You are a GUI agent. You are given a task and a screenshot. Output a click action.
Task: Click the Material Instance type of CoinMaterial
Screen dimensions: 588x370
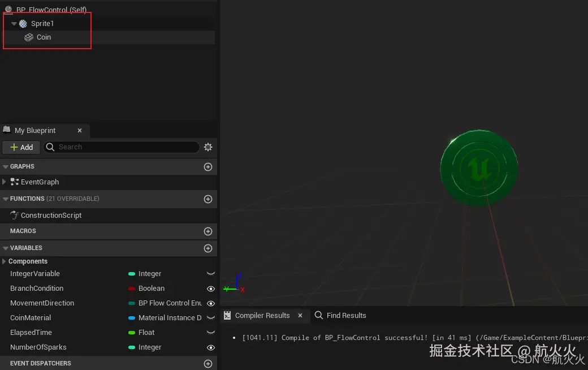tap(170, 318)
